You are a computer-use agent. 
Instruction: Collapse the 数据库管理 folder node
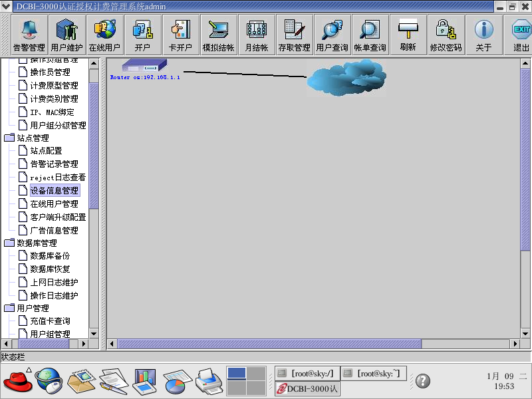(9, 243)
